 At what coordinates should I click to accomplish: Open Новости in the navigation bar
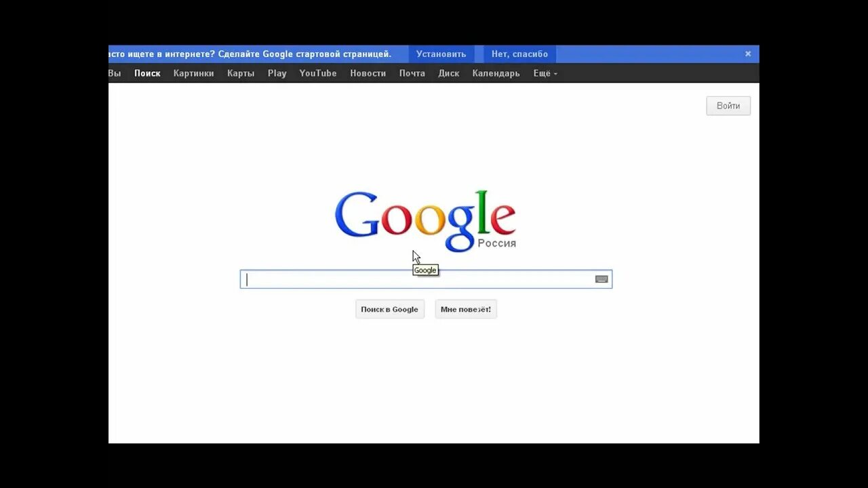368,73
